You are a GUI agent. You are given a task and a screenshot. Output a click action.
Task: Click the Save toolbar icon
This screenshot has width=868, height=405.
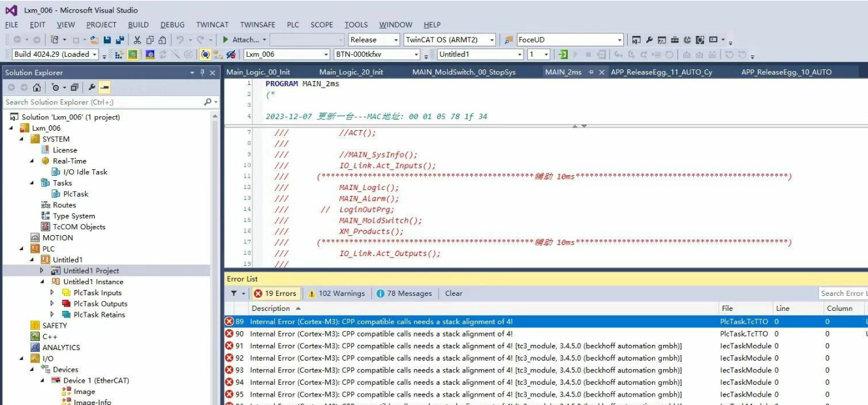(107, 39)
